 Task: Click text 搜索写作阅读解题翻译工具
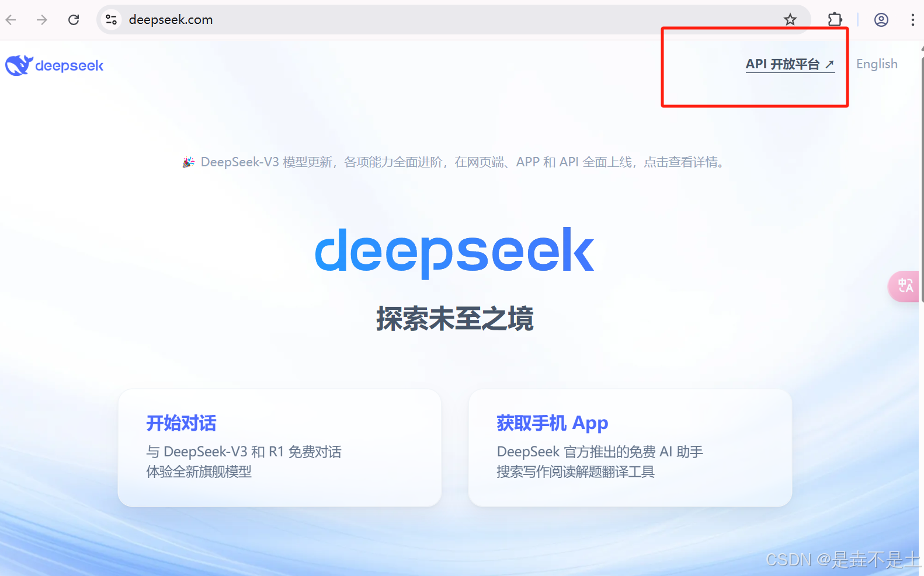pyautogui.click(x=575, y=472)
